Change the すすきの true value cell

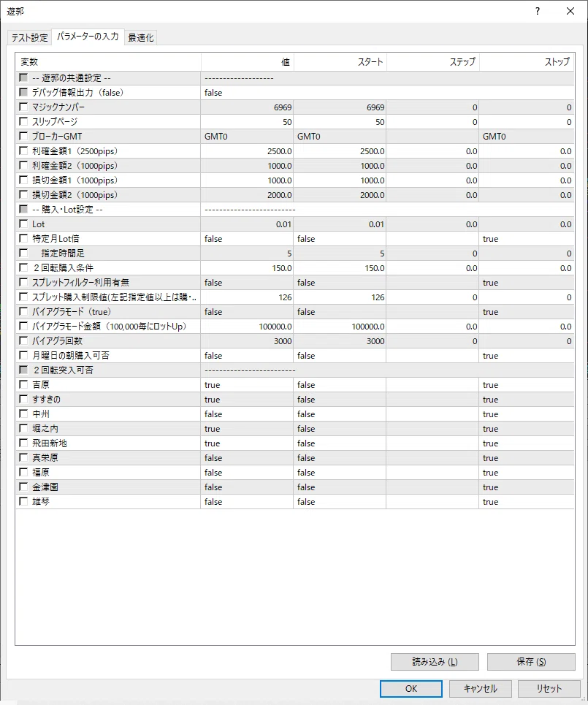tap(247, 400)
